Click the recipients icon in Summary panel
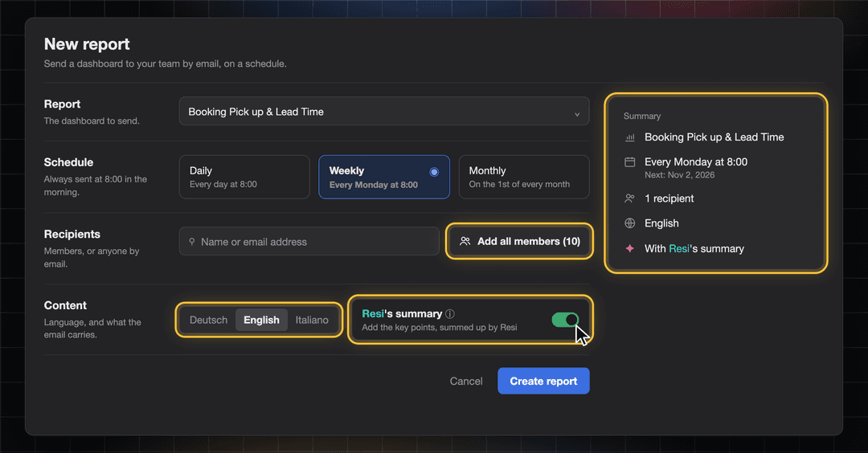This screenshot has height=453, width=868. 630,198
